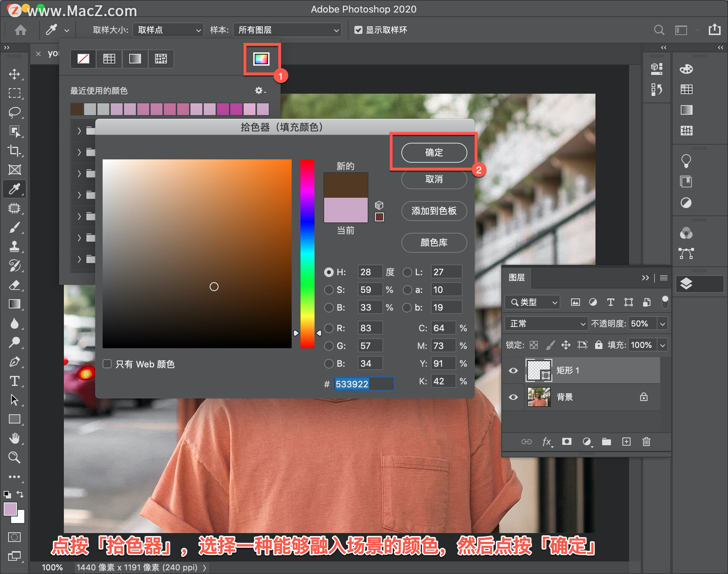728x574 pixels.
Task: Click the dark brown recent color swatch
Action: click(77, 109)
